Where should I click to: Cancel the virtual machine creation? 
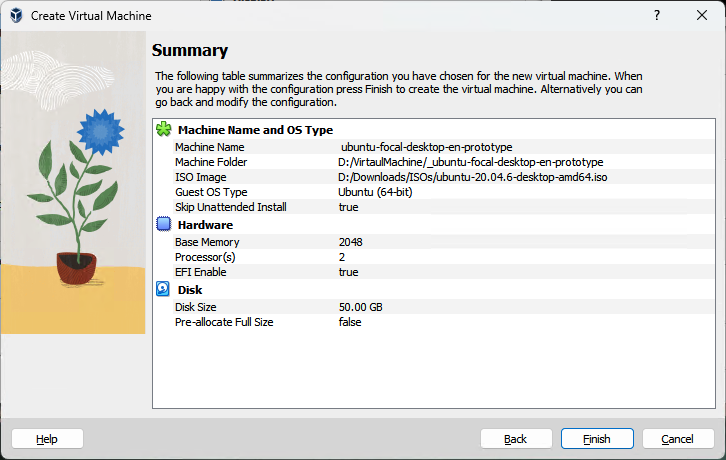coord(678,439)
